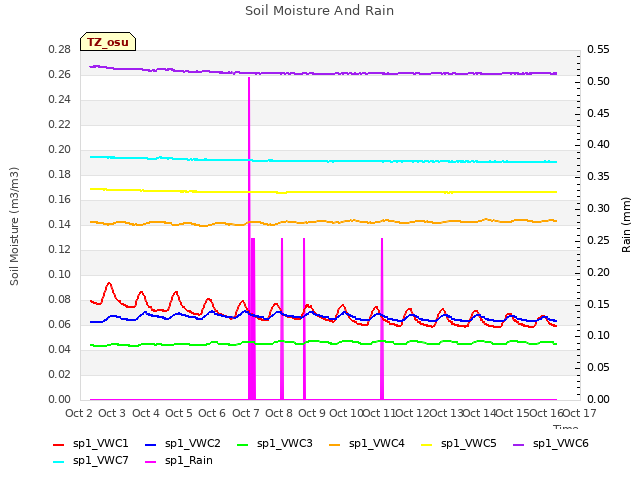Image resolution: width=640 pixels, height=480 pixels.
Task: Click red swatch beside sp1_VWC1
Action: [x=59, y=444]
